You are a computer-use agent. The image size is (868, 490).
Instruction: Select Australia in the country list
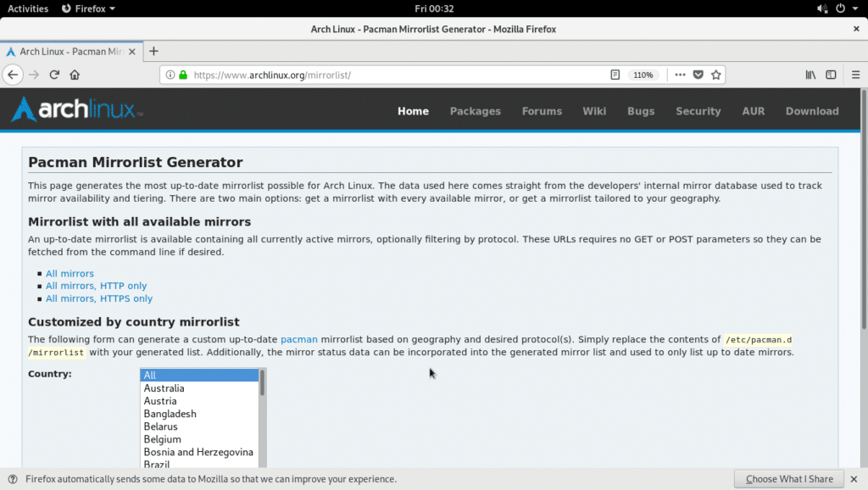164,387
